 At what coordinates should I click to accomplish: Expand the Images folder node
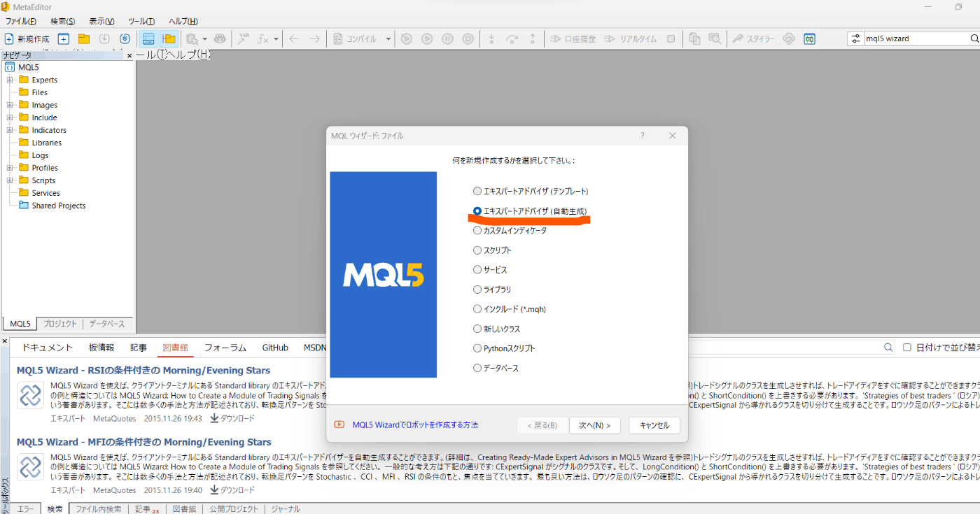(x=10, y=105)
